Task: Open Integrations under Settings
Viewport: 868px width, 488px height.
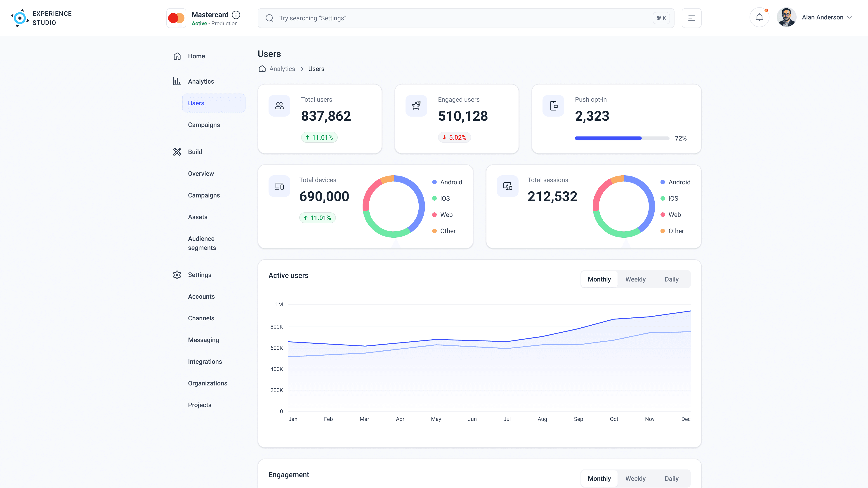Action: 205,362
